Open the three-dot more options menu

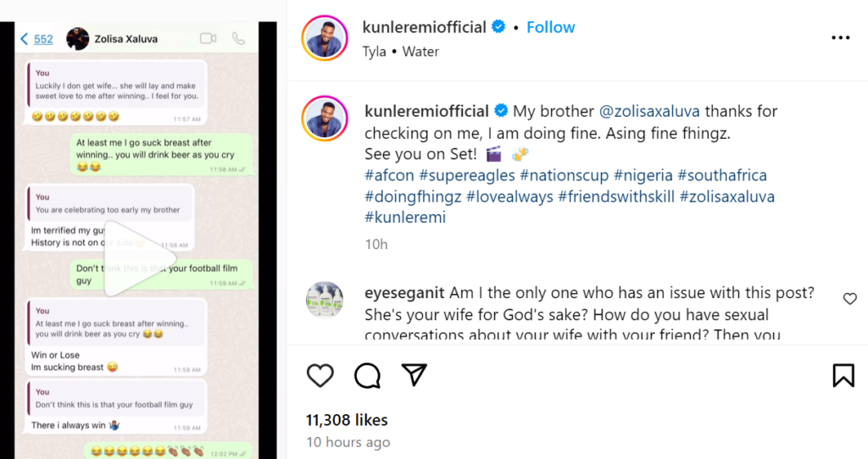[x=840, y=38]
